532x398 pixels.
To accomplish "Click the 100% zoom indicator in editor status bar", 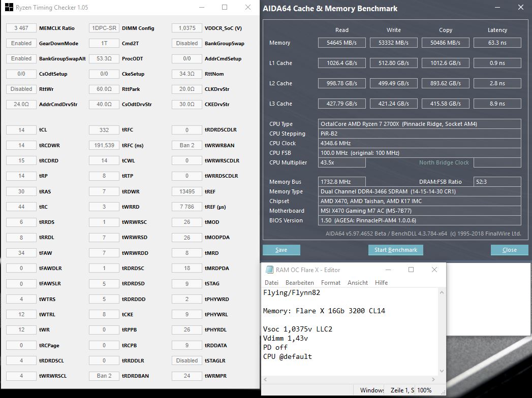I will [424, 390].
